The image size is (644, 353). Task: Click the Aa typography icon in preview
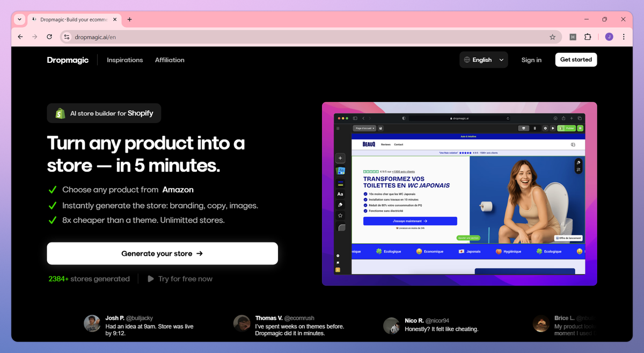[340, 194]
